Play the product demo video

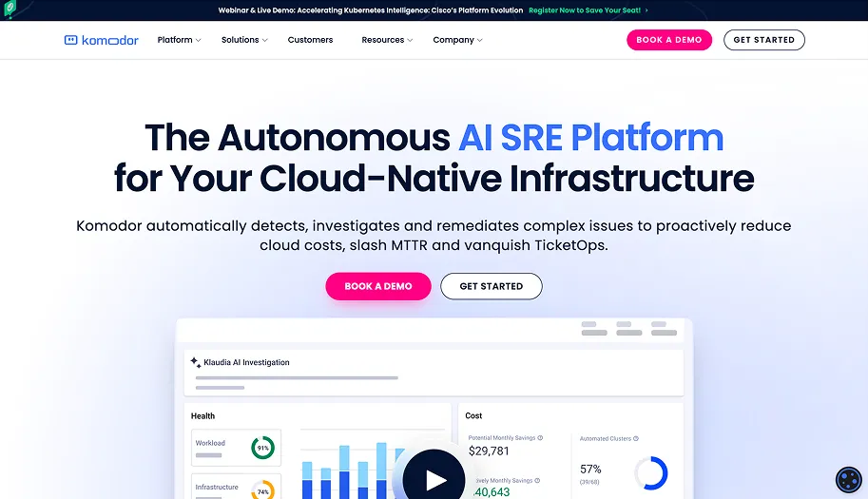[434, 479]
